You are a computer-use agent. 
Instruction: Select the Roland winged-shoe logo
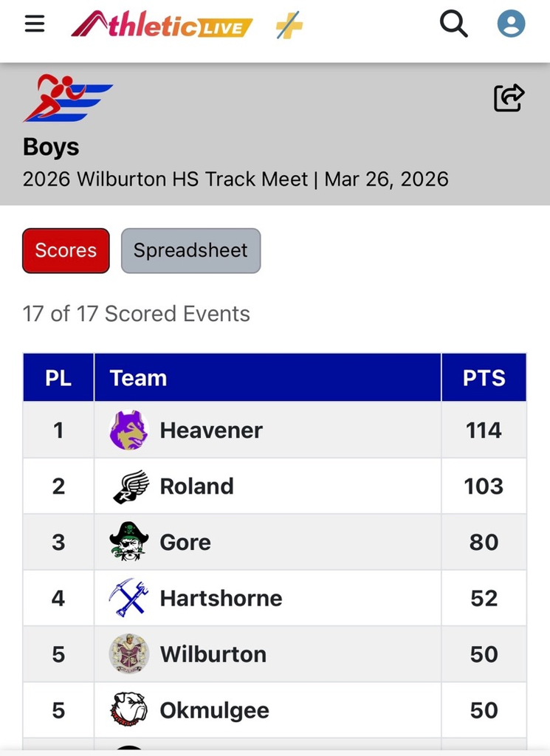pos(129,487)
